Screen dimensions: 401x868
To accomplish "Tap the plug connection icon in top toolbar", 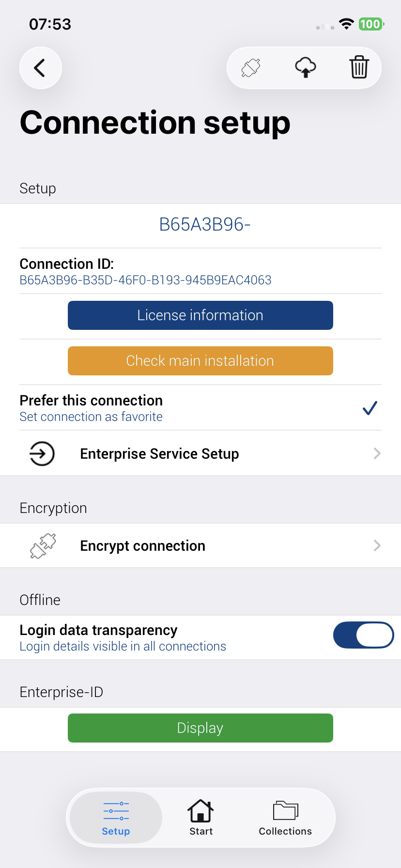I will point(251,68).
